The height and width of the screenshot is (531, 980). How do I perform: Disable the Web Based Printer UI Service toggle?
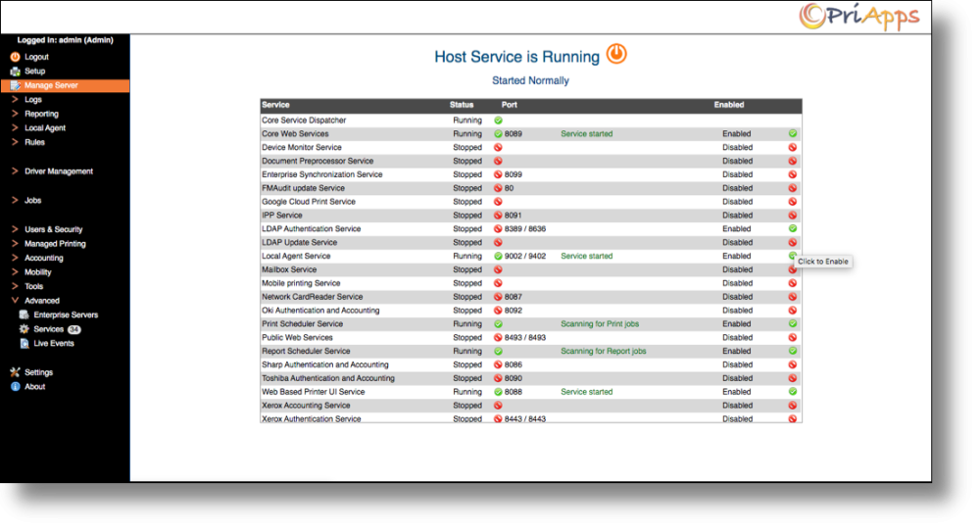[x=793, y=392]
